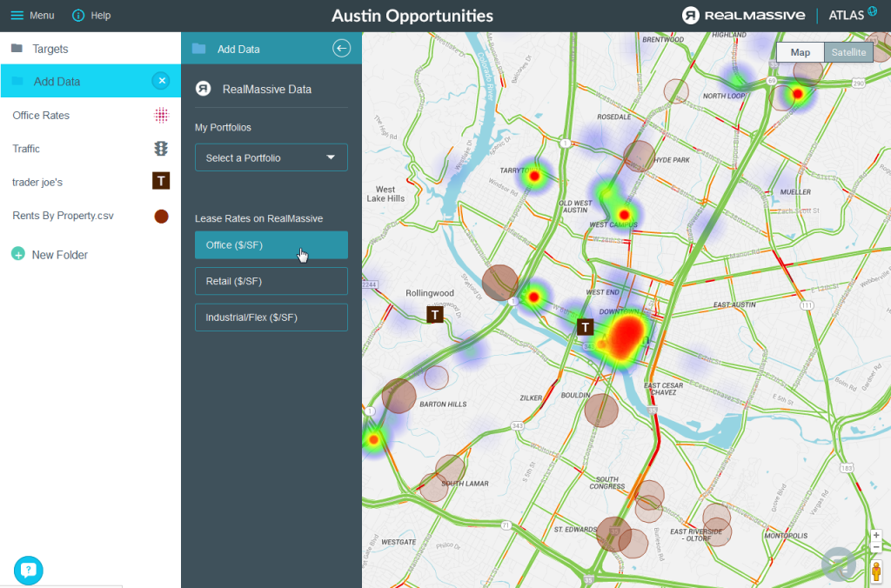Toggle Office ($/SF) lease rates
891x588 pixels.
pos(271,245)
